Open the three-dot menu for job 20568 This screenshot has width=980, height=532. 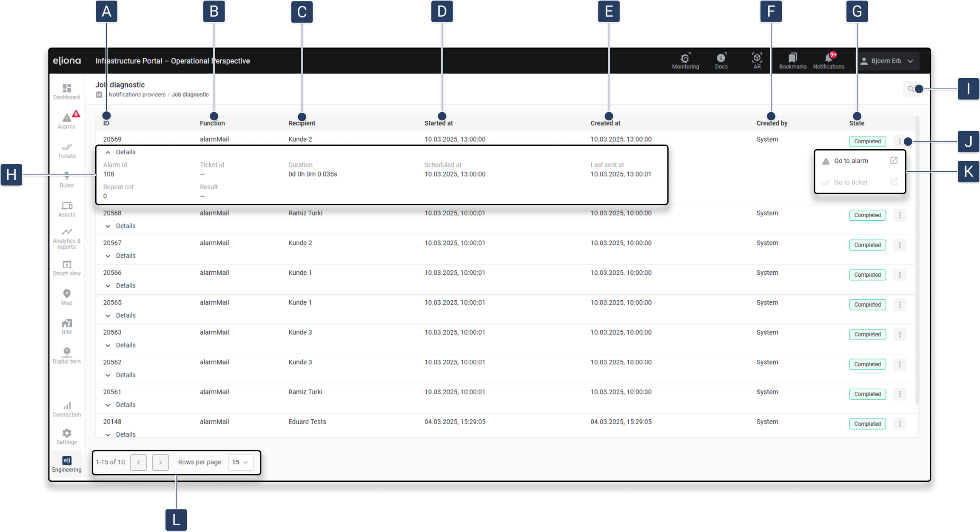click(x=899, y=215)
